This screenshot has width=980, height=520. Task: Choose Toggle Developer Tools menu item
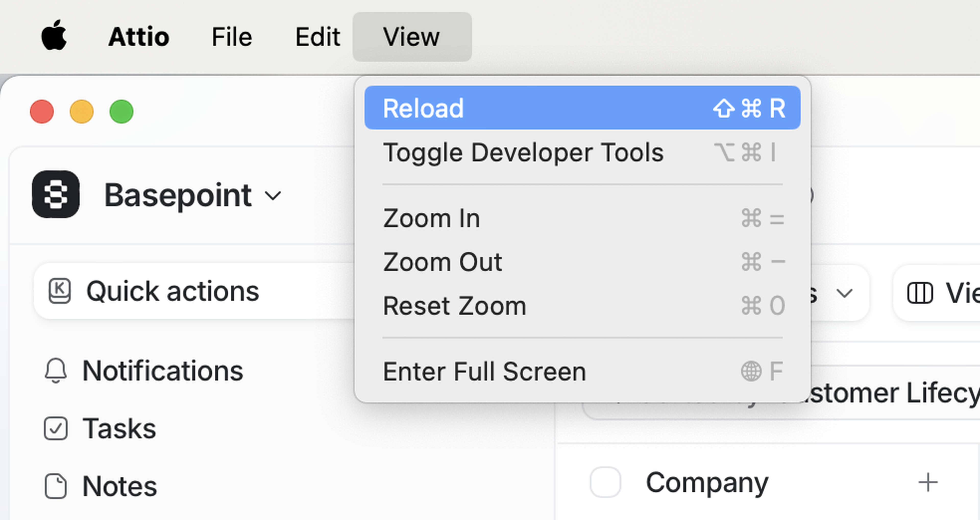pyautogui.click(x=523, y=153)
